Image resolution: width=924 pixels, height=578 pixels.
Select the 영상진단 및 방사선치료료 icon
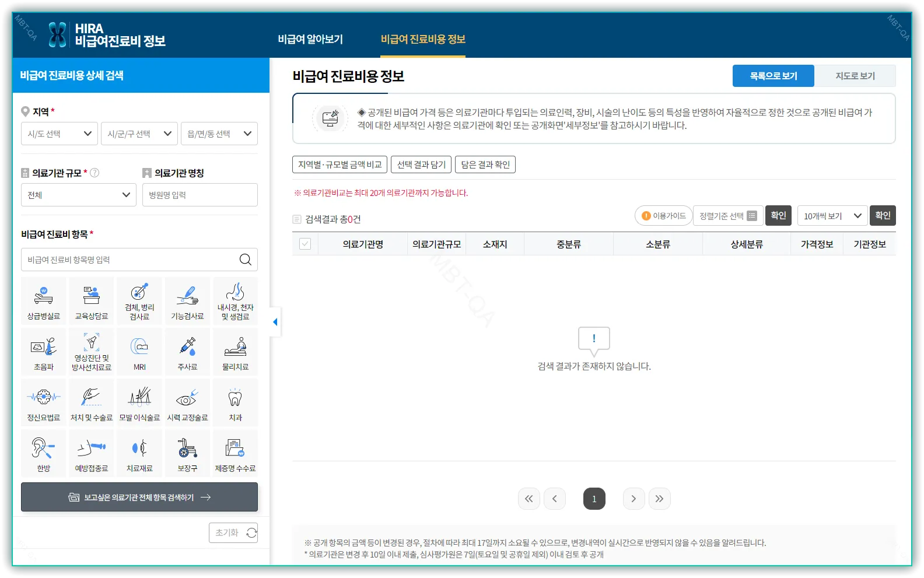pyautogui.click(x=92, y=352)
